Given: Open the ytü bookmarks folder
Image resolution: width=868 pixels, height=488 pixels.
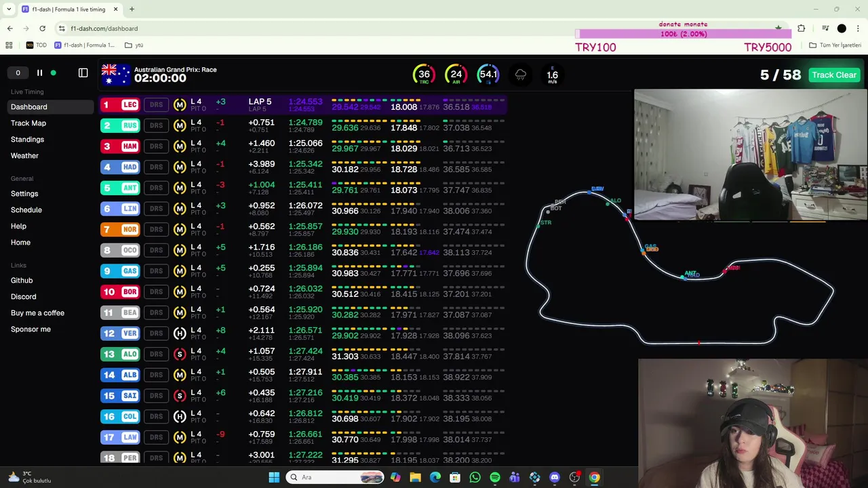Looking at the screenshot, I should [x=134, y=45].
